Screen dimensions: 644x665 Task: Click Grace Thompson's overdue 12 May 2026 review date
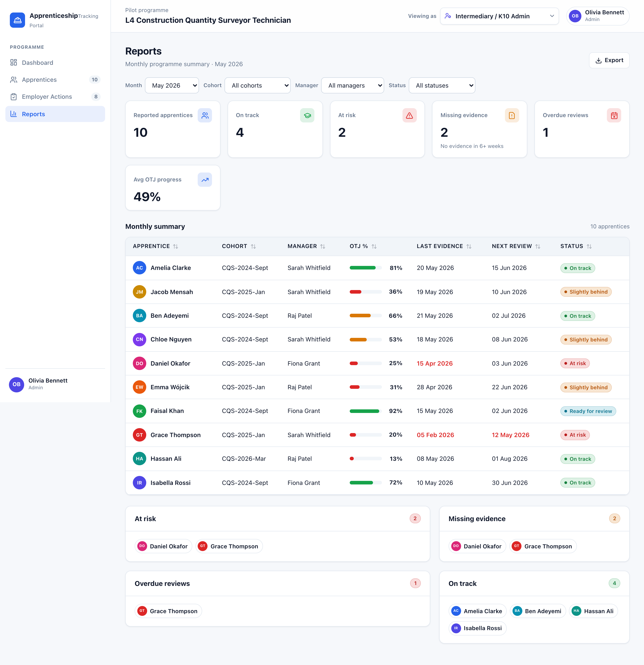(x=511, y=435)
